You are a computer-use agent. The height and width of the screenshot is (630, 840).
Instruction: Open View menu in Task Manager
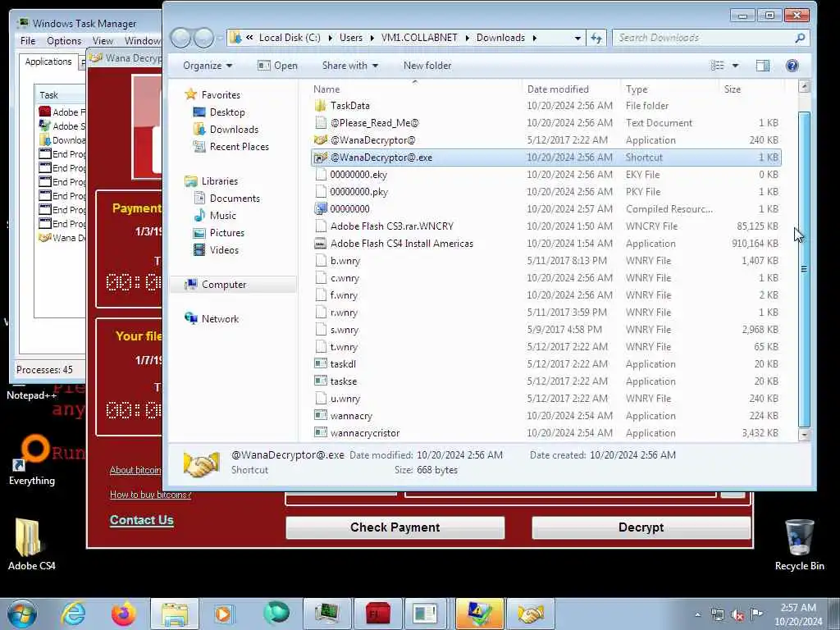point(103,41)
